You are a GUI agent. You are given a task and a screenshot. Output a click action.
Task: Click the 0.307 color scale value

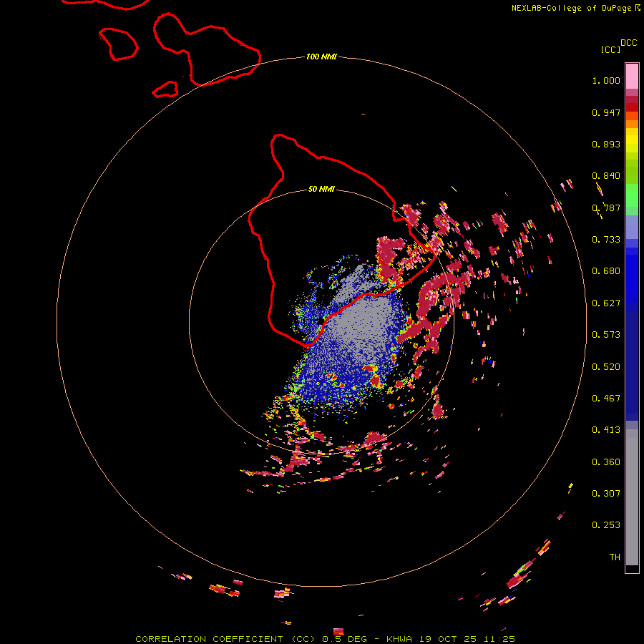[x=606, y=494]
